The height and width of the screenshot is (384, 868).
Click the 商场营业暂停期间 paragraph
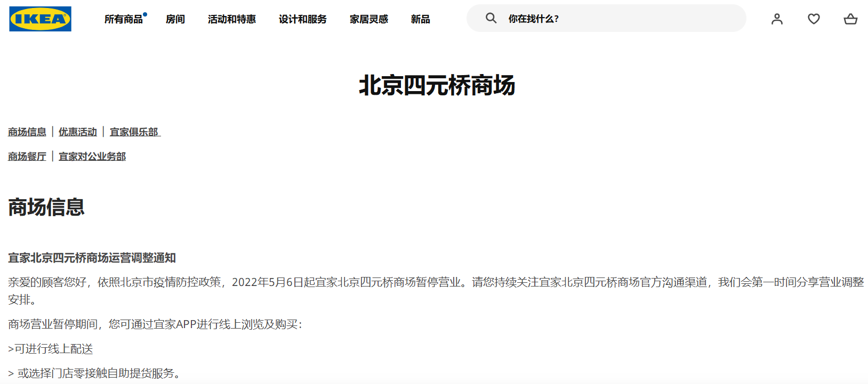coord(155,324)
